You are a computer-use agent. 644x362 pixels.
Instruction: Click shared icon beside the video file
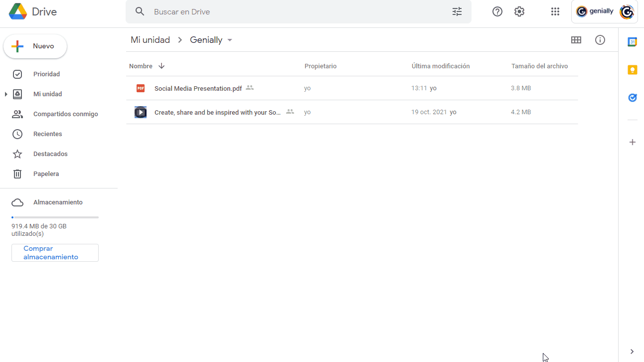point(290,112)
